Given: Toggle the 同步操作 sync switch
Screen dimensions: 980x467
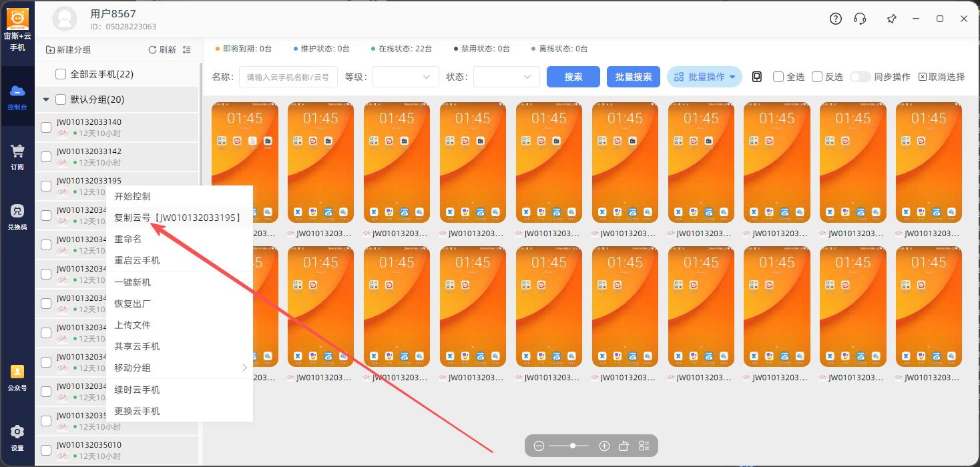Looking at the screenshot, I should pyautogui.click(x=861, y=77).
